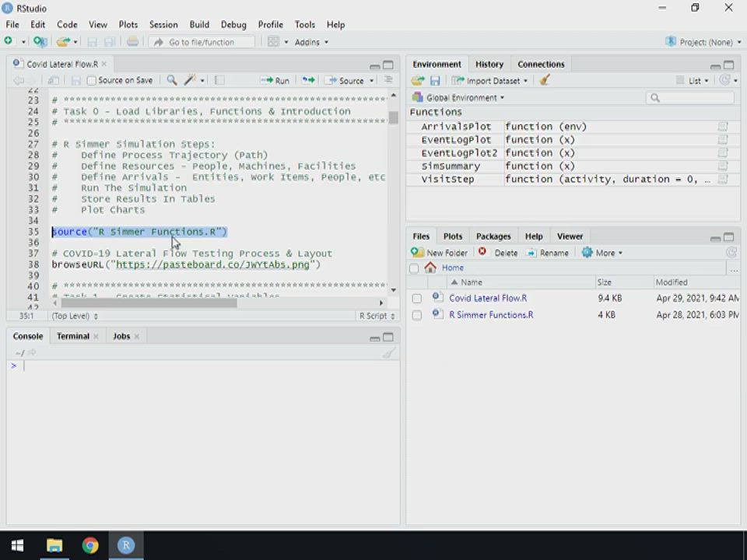747x560 pixels.
Task: Click the find/replace magnifier icon in editor
Action: [172, 80]
